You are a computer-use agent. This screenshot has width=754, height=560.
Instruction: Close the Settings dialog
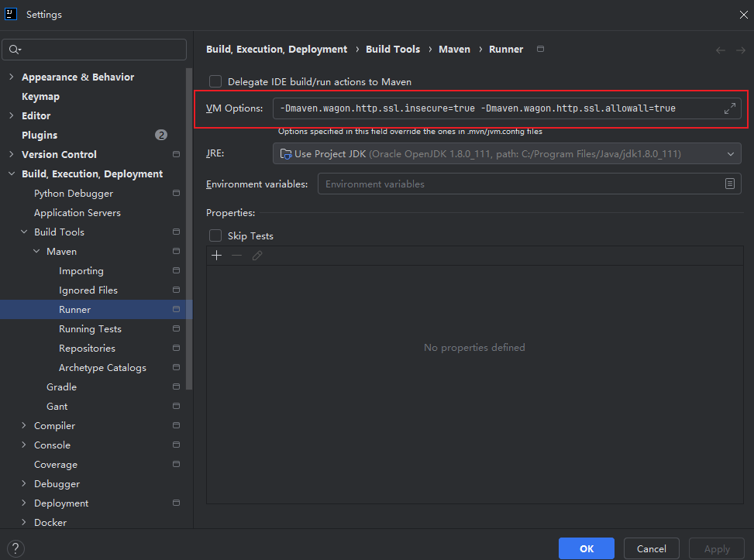pos(743,15)
